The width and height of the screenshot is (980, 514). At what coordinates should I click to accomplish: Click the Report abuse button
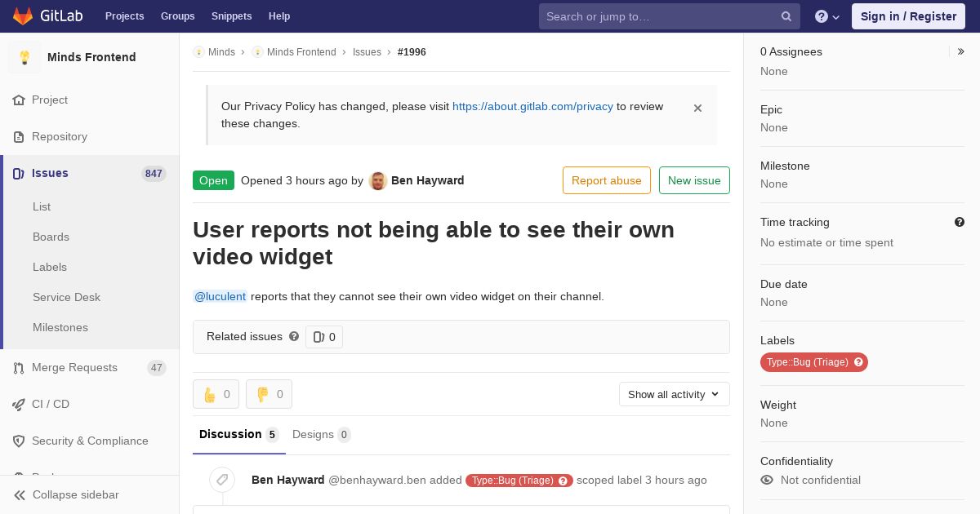tap(607, 180)
